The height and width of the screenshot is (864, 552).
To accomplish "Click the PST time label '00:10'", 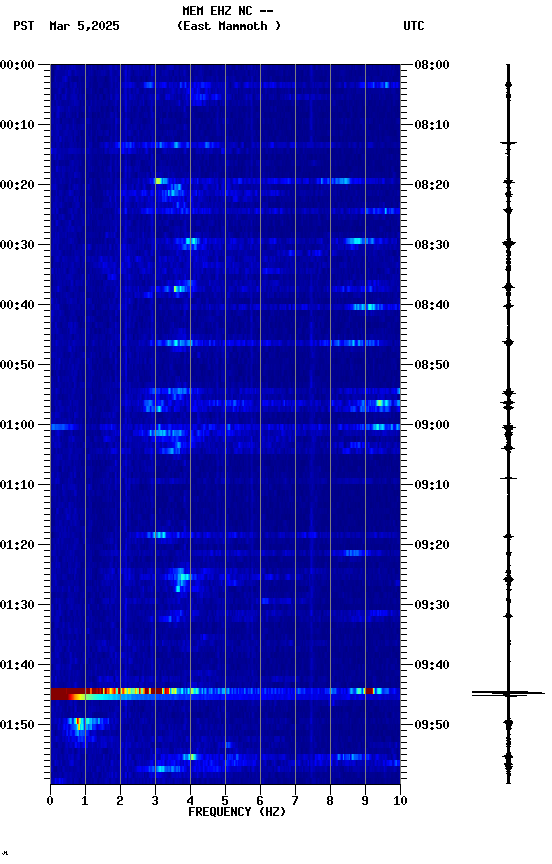I will coord(17,125).
